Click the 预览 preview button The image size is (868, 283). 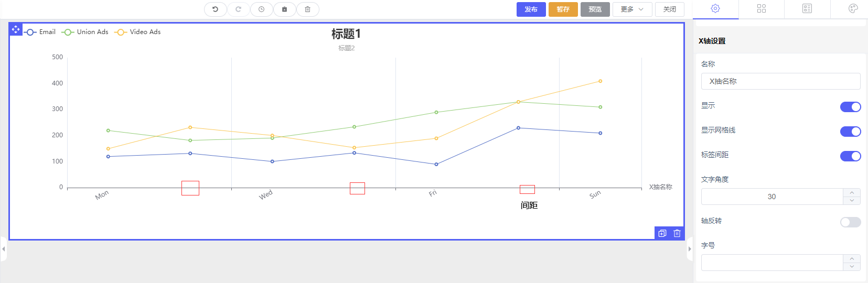click(595, 9)
